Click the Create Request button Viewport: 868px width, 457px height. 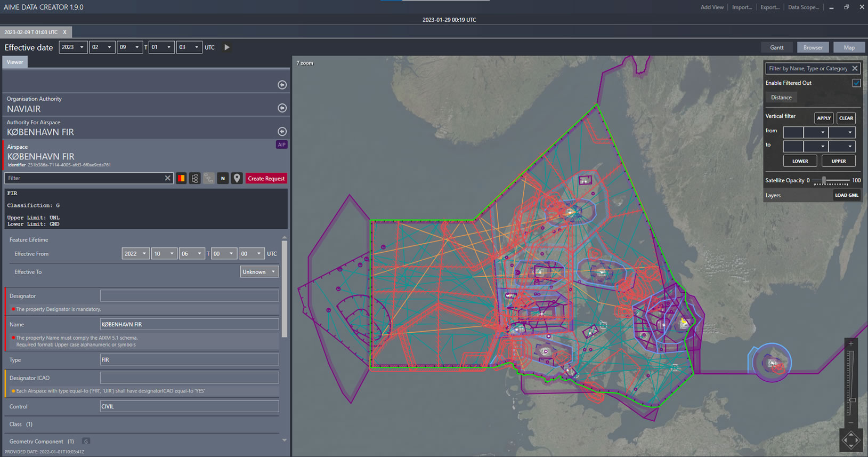coord(266,179)
